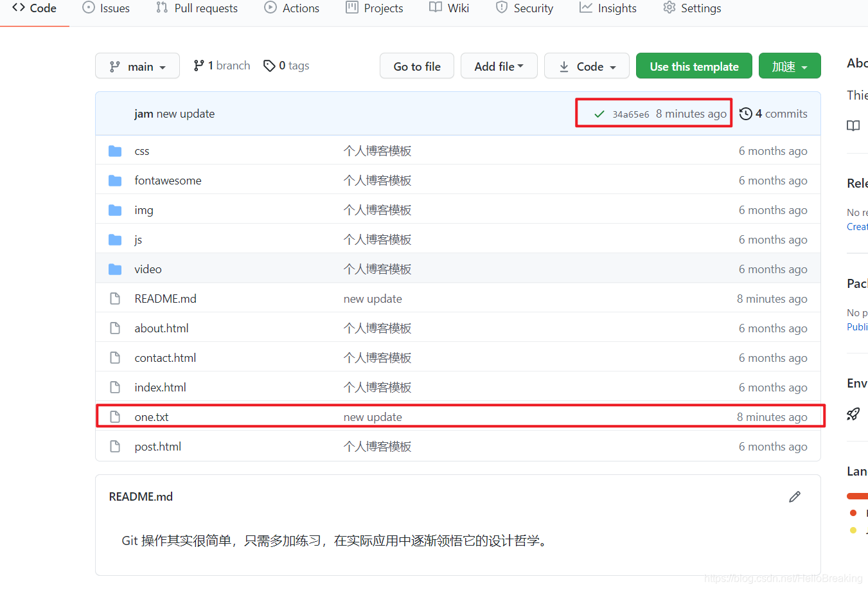Open README.md file in the list
868x590 pixels.
165,299
